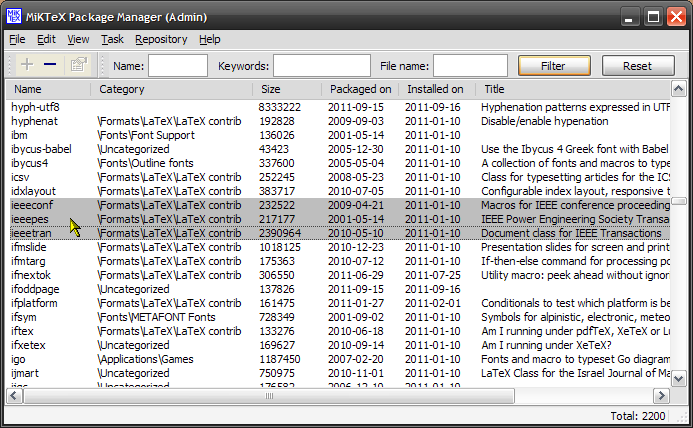Sort by the Packaged on column header
Screen dimensions: 693x428
360,89
